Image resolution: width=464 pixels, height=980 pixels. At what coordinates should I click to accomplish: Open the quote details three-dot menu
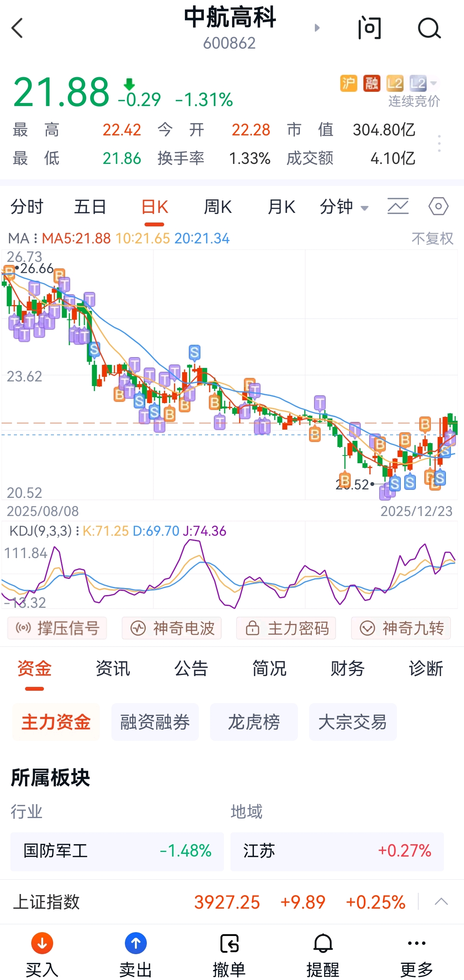pyautogui.click(x=439, y=143)
